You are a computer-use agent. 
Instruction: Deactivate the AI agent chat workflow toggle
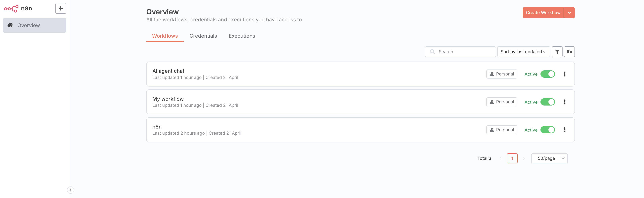[548, 74]
